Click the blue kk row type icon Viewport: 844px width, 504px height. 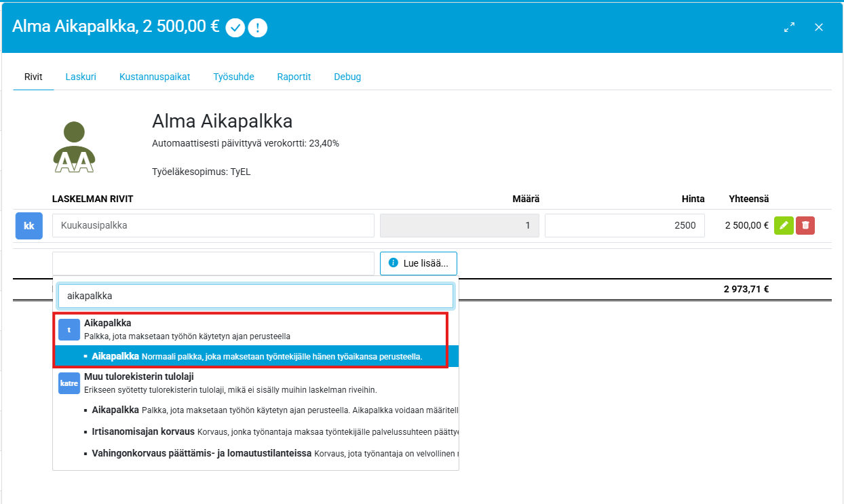coord(29,226)
